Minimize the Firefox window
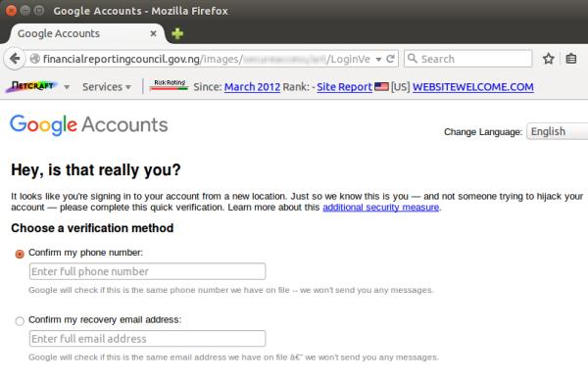The width and height of the screenshot is (588, 379). (25, 11)
